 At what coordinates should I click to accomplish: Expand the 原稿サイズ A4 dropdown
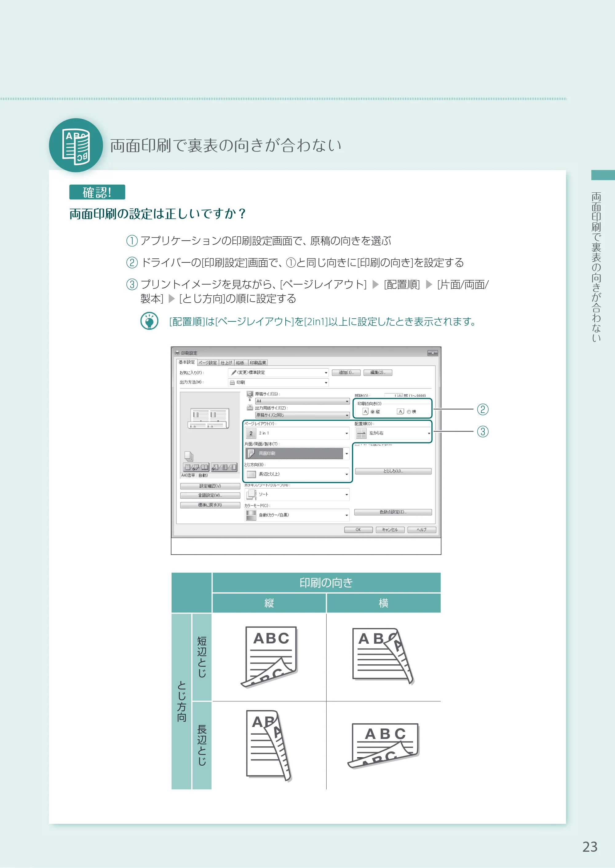coord(302,401)
